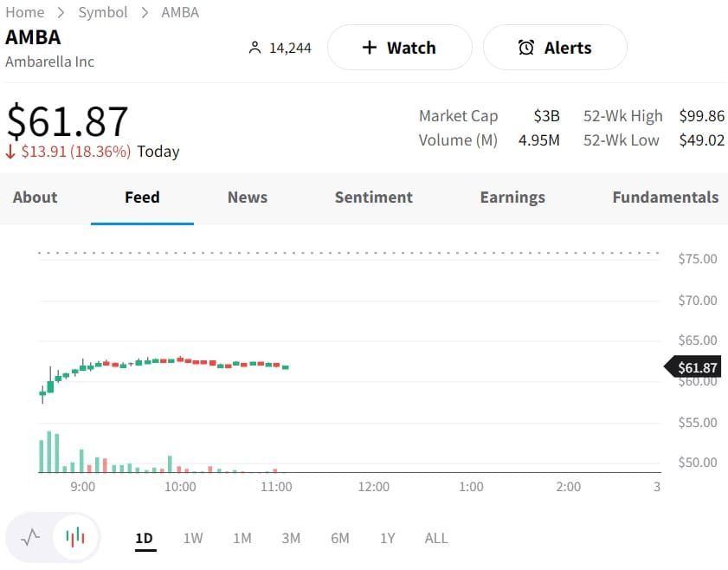728x570 pixels.
Task: Choose the 6M chart range
Action: (340, 538)
